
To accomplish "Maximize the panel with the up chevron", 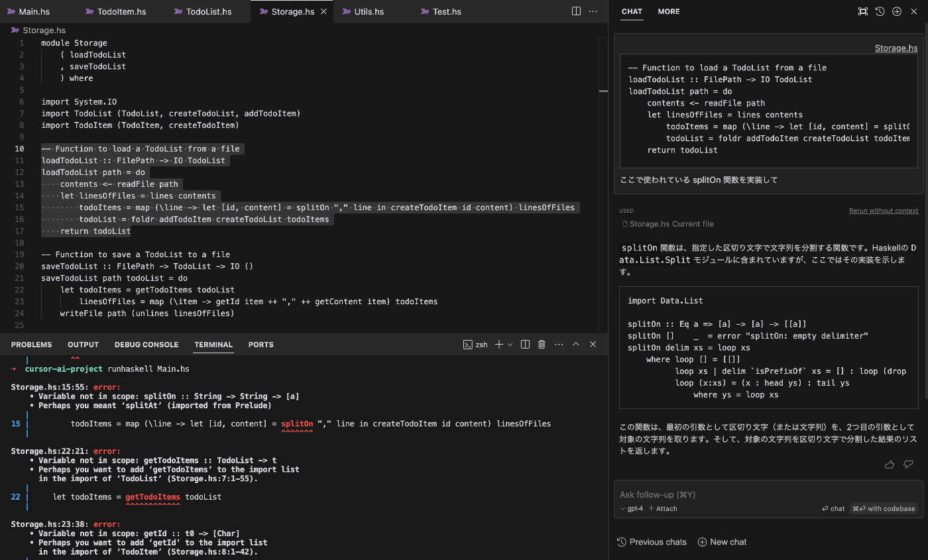I will (x=576, y=345).
